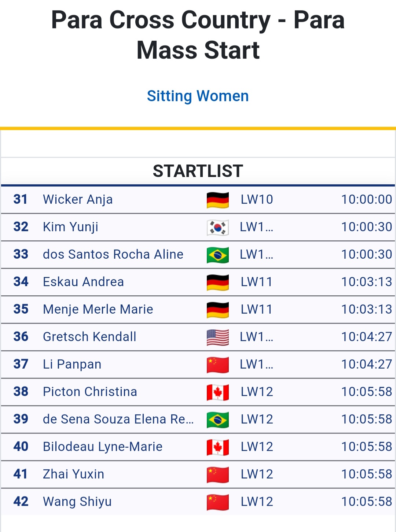Click Canada flag next to Picton Christina
The height and width of the screenshot is (532, 396).
(218, 392)
